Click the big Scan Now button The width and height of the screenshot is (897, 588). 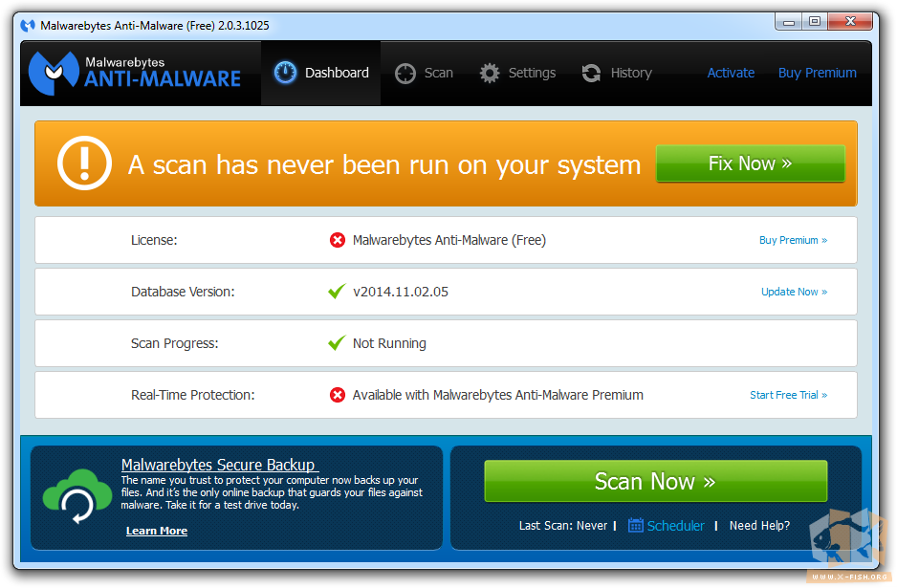[x=656, y=481]
